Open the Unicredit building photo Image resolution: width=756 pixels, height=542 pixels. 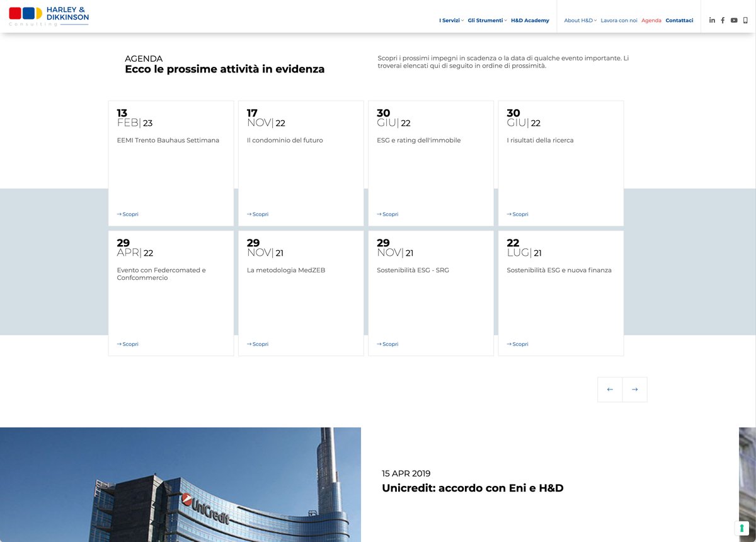[x=180, y=485]
